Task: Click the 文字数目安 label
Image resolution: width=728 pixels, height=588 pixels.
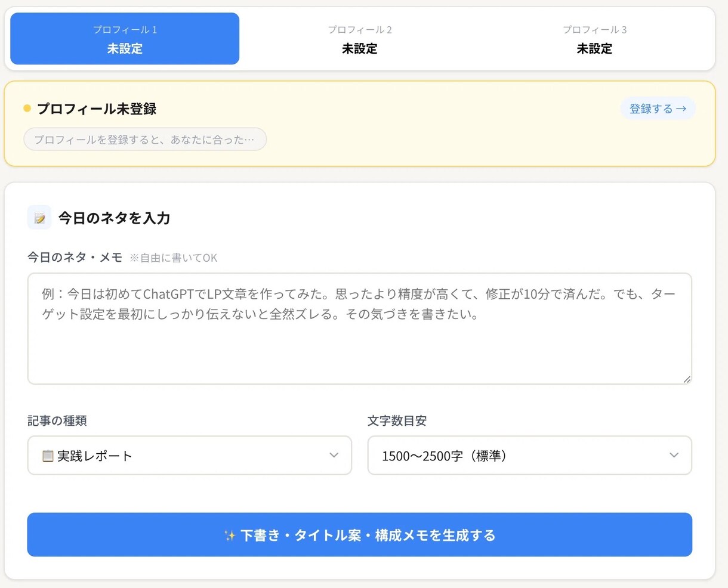Action: pos(397,421)
